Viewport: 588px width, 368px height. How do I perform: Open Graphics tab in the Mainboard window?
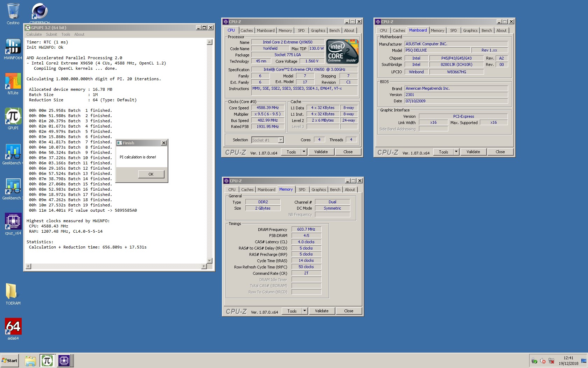pyautogui.click(x=470, y=30)
